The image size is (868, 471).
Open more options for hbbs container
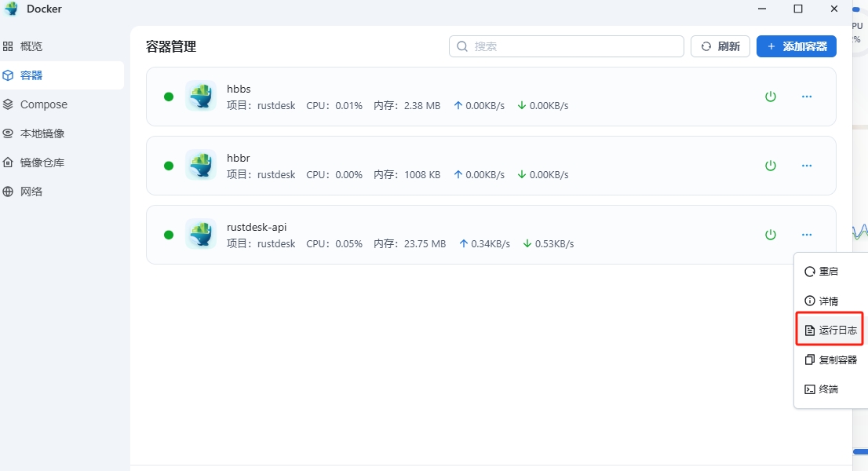click(807, 97)
